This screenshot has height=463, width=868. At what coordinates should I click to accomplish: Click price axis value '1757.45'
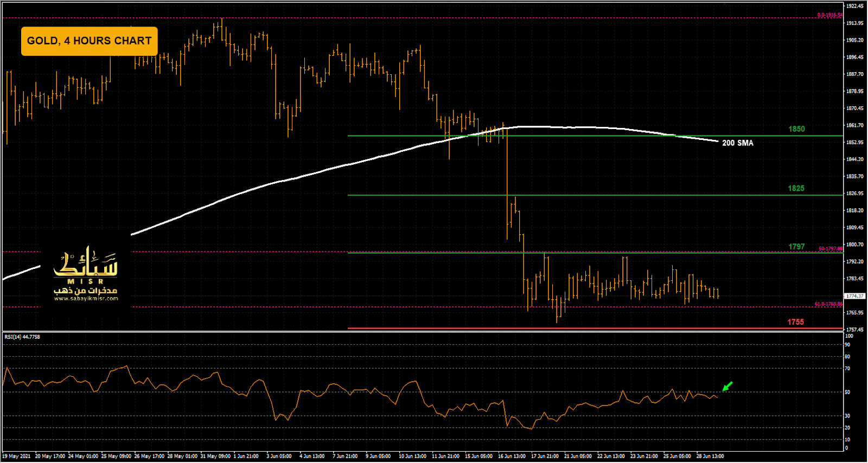pyautogui.click(x=855, y=330)
